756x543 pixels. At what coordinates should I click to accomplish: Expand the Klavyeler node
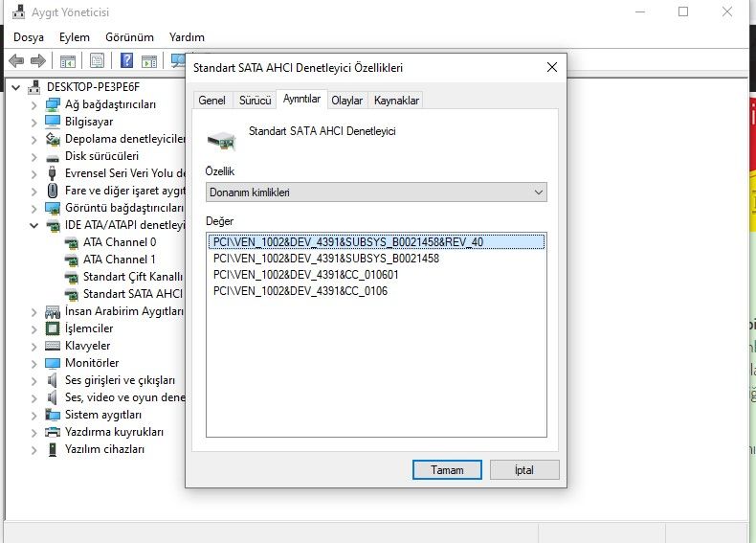[x=33, y=346]
